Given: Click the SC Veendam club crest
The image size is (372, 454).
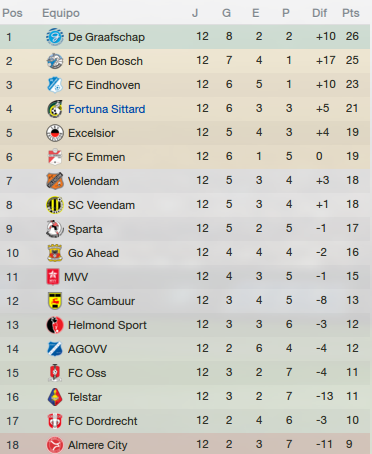Looking at the screenshot, I should tap(55, 205).
